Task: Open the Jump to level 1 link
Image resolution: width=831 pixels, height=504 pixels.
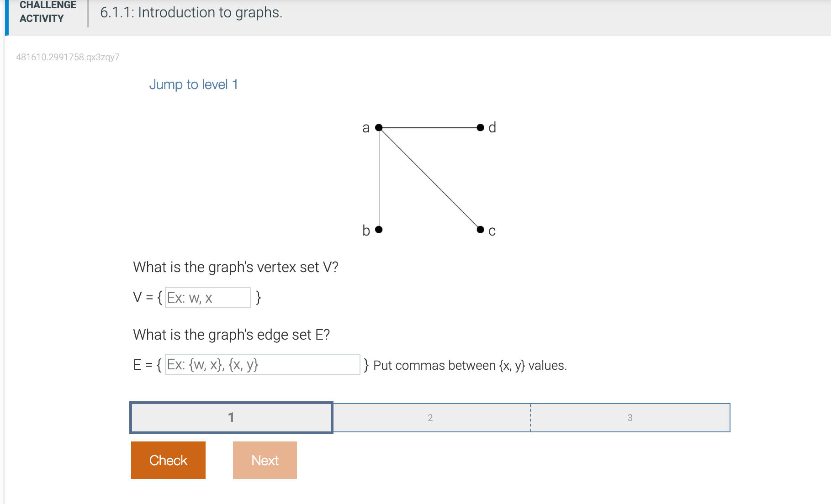Action: [194, 84]
